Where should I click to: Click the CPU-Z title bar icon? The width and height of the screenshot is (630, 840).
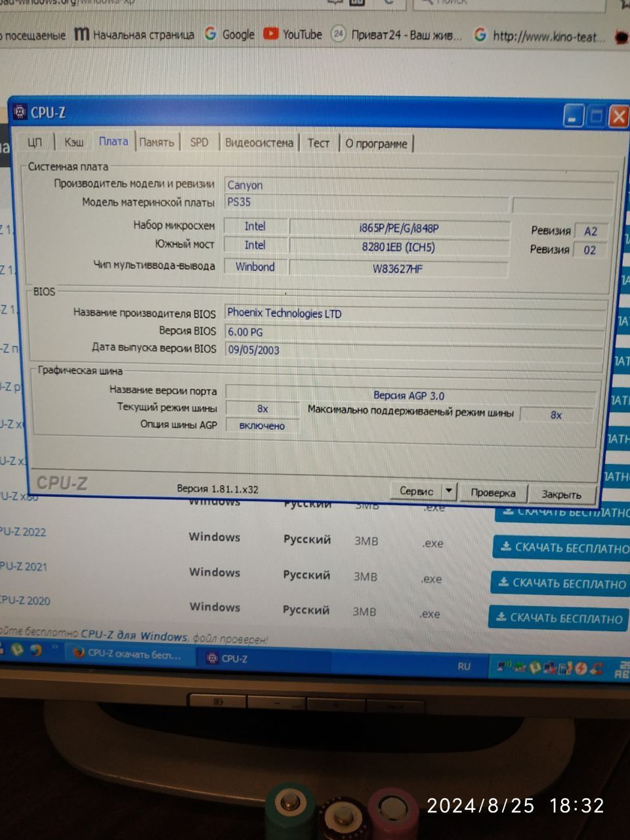pos(19,112)
